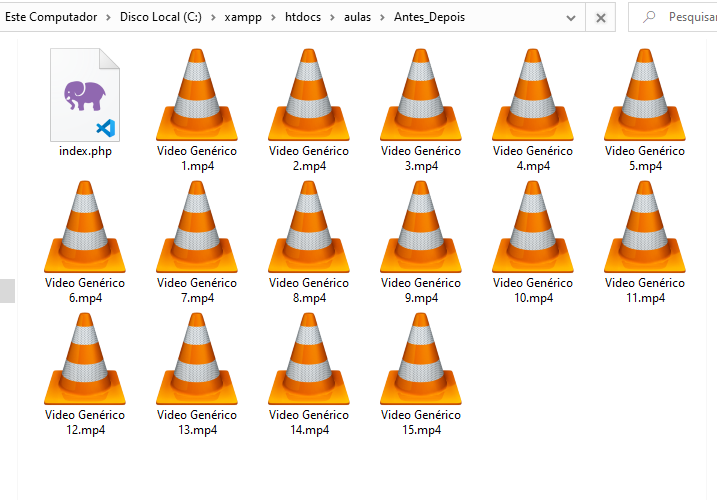Expand chevron after Disco Local (C:)

pyautogui.click(x=213, y=17)
